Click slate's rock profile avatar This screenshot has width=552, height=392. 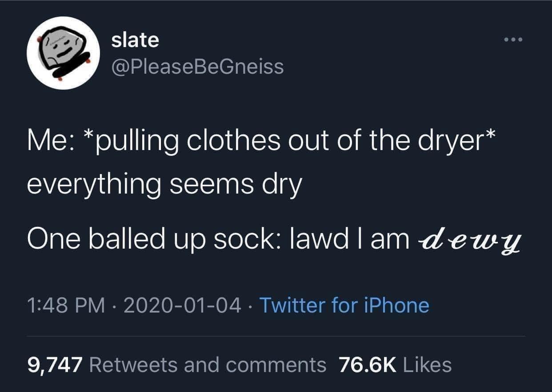pos(63,53)
